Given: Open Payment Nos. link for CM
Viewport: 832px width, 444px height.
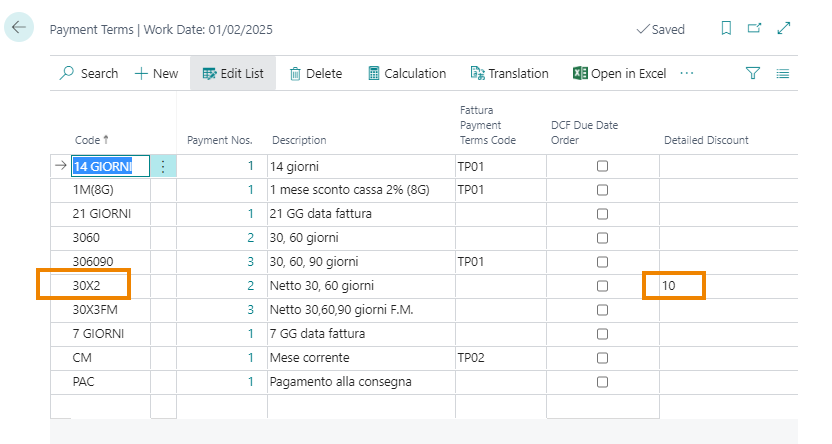Looking at the screenshot, I should click(x=250, y=358).
